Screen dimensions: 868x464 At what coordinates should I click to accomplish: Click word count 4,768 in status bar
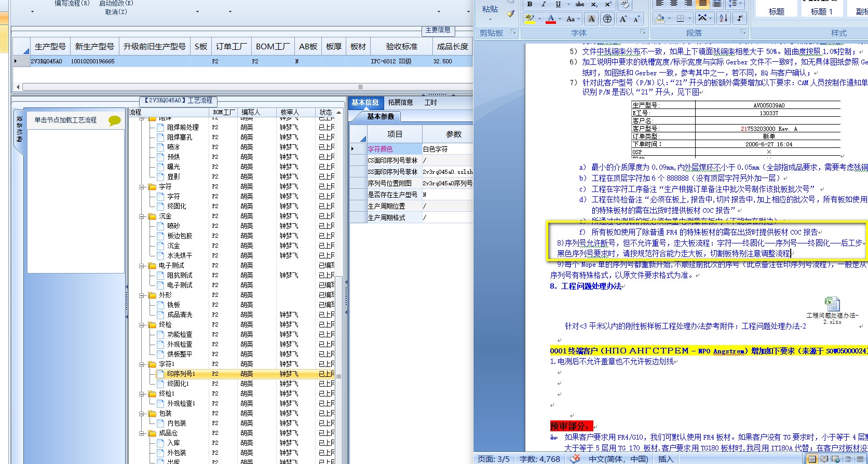pos(540,459)
